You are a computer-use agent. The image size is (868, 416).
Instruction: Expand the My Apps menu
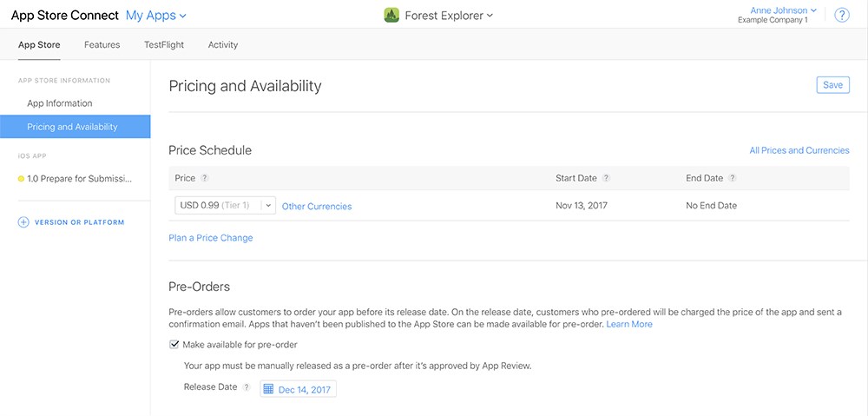pos(156,16)
